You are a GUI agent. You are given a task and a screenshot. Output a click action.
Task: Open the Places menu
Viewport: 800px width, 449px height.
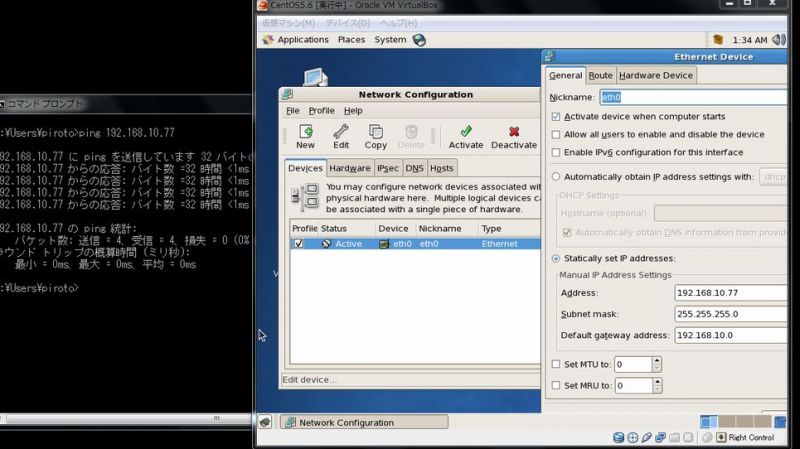tap(351, 40)
